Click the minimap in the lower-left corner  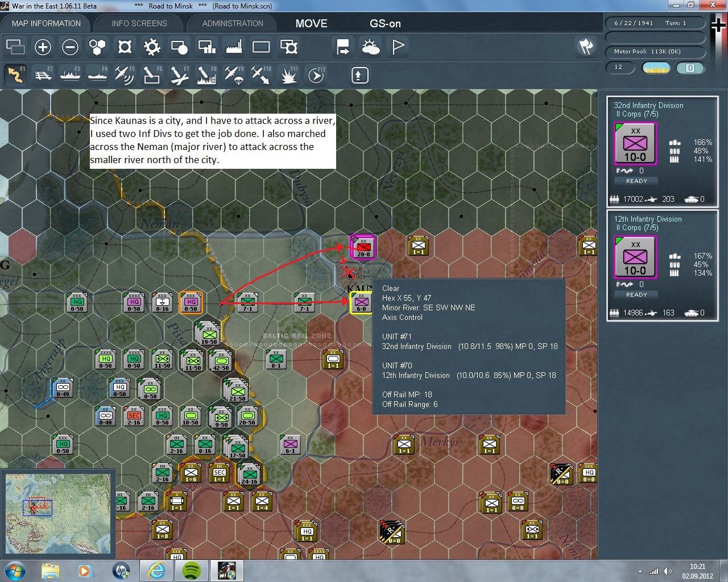[57, 513]
